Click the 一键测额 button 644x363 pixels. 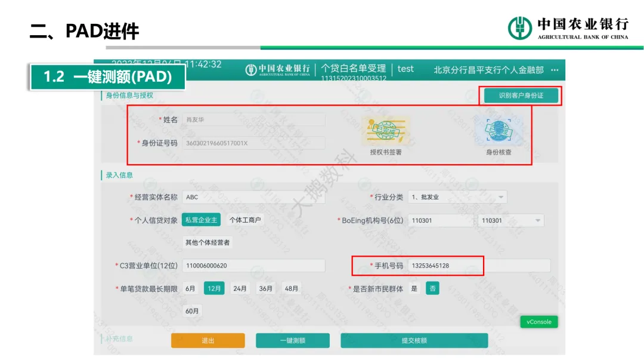pyautogui.click(x=292, y=340)
